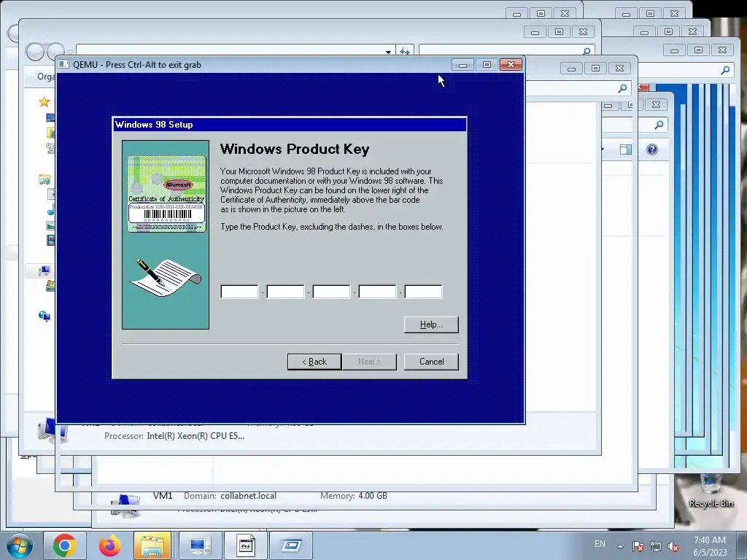
Task: Launch Google Chrome from the taskbar
Action: click(65, 545)
